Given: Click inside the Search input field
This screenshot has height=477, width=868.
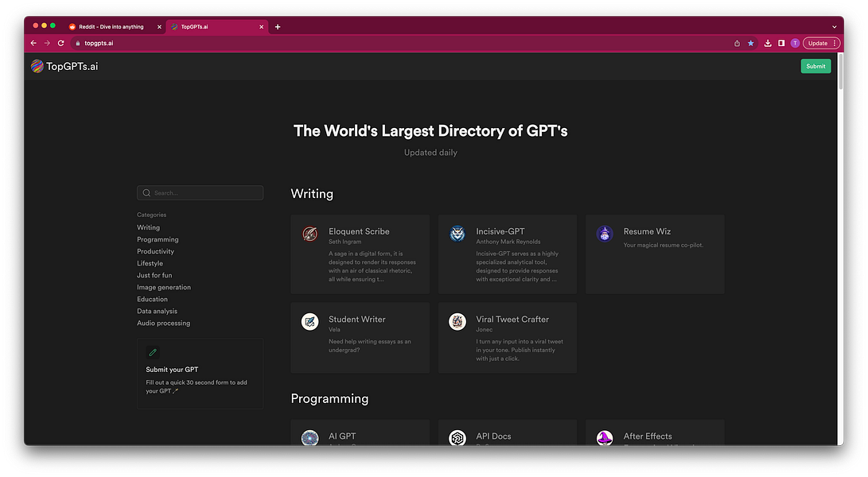Looking at the screenshot, I should (200, 192).
